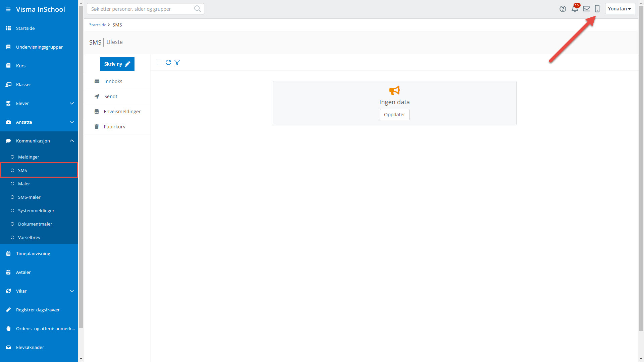Expand the Ansatte chevron
Screen dimensions: 644x362
72,122
